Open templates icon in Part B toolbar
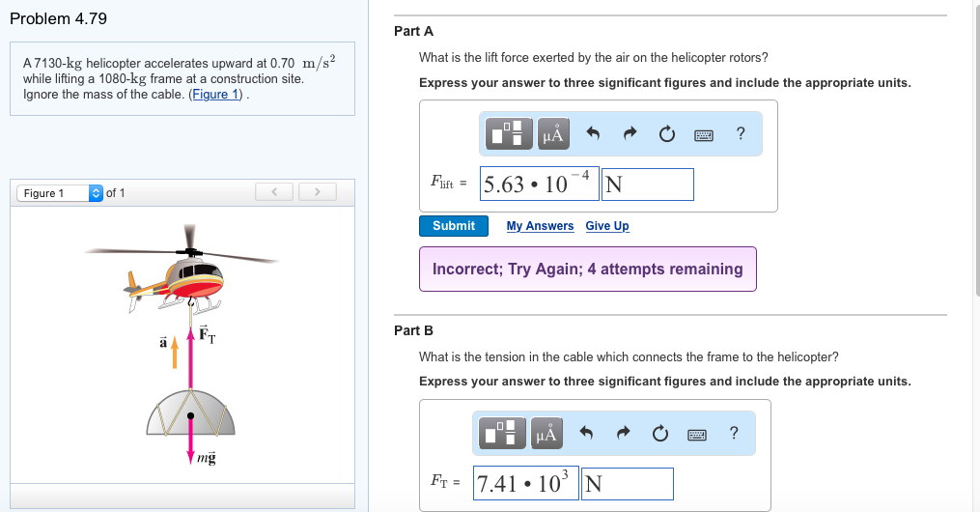 pyautogui.click(x=502, y=433)
